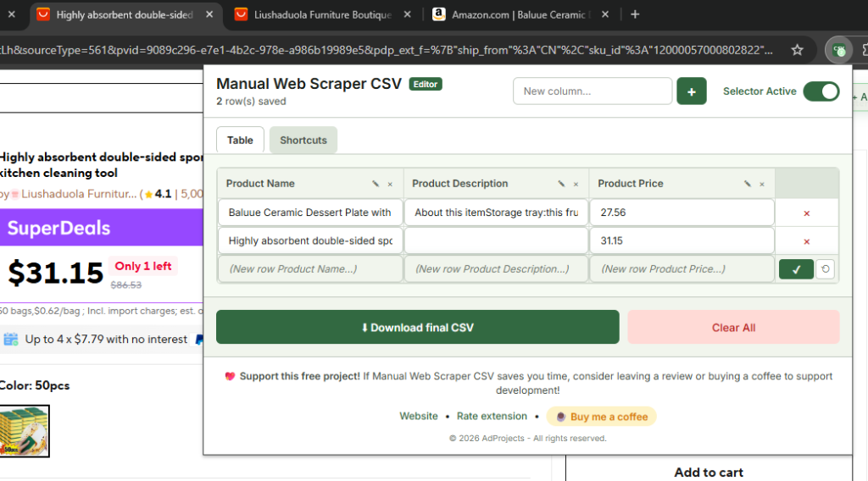Click Add to cart button
Image resolution: width=868 pixels, height=481 pixels.
[x=709, y=473]
